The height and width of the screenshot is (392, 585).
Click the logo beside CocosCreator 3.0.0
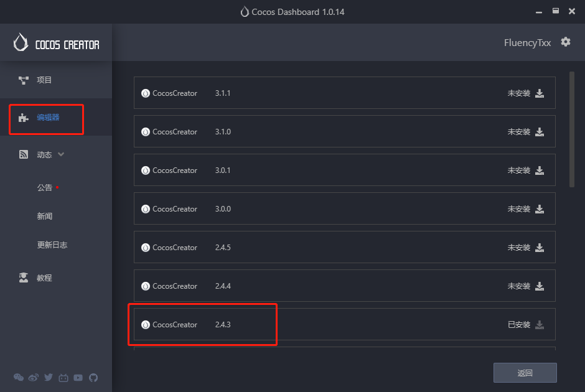pos(146,209)
